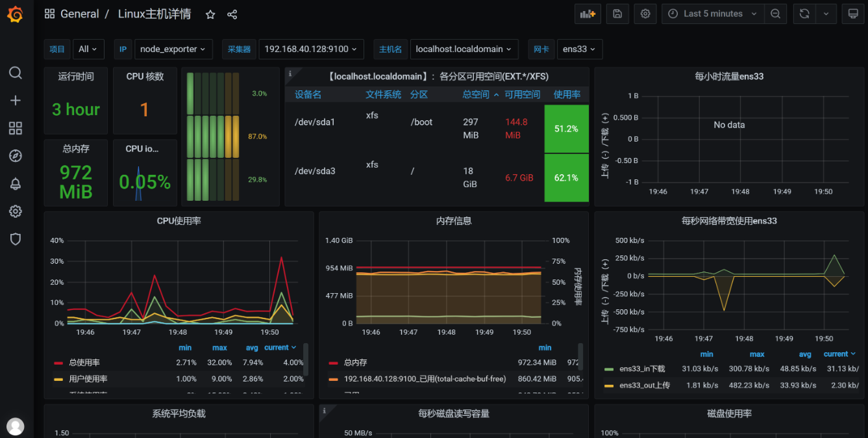Toggle the 总内存 series in memory legend
The width and height of the screenshot is (868, 438).
tap(356, 363)
